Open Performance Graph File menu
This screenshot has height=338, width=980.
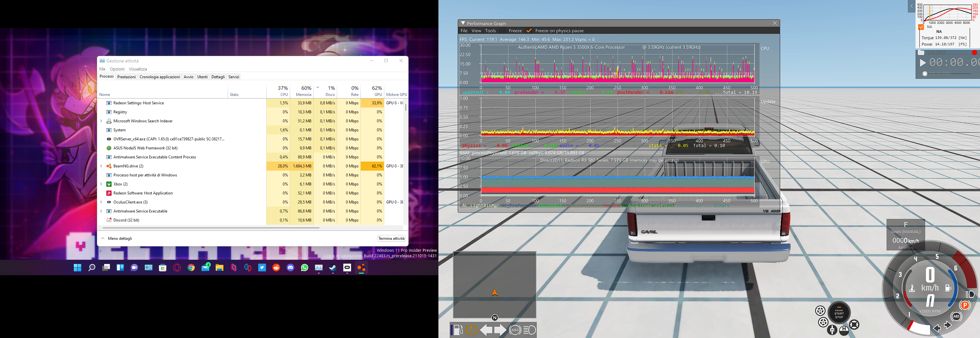coord(464,31)
